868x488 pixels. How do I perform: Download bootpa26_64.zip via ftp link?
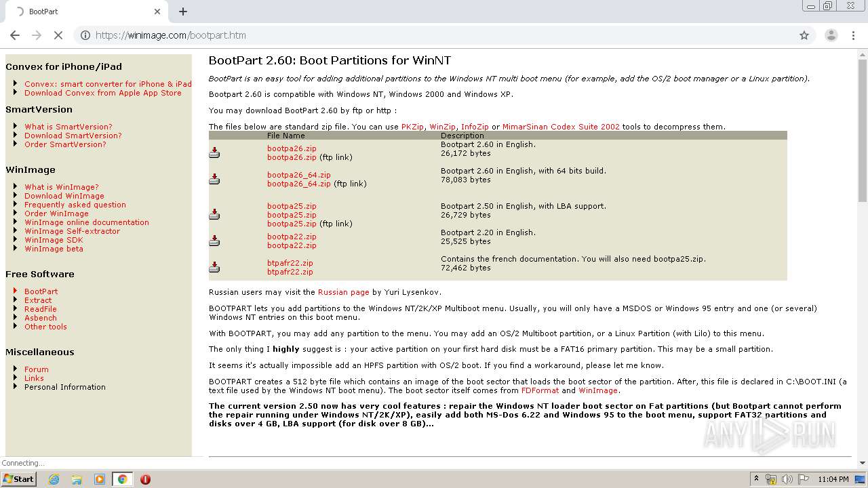click(x=299, y=184)
